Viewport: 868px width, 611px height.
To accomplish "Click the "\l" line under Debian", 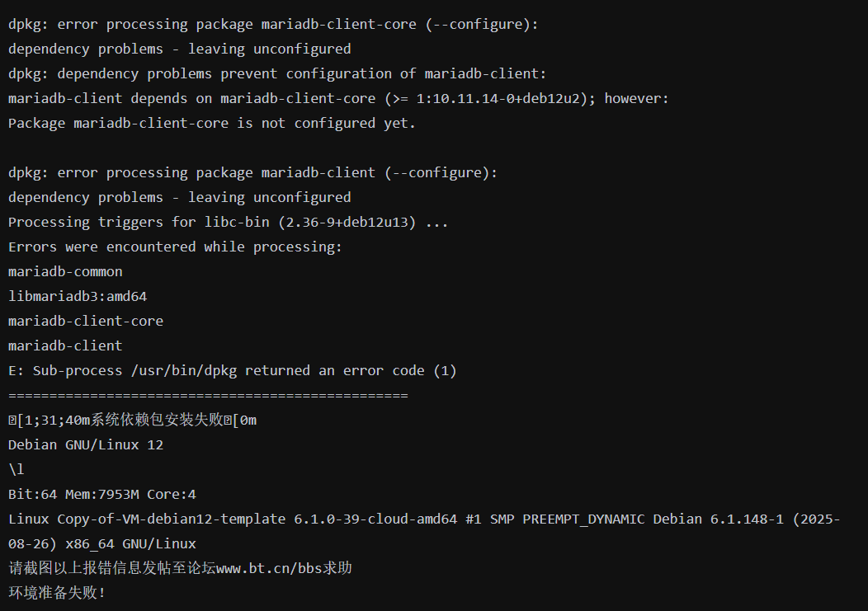I will [17, 469].
